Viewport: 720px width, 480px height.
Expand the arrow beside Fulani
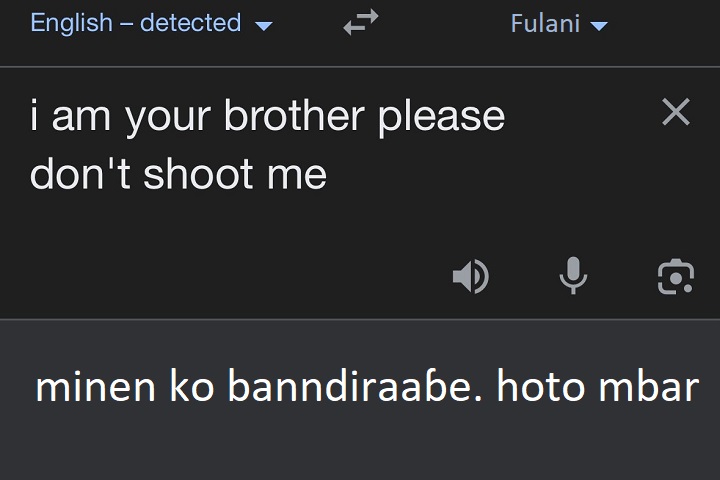click(x=599, y=26)
